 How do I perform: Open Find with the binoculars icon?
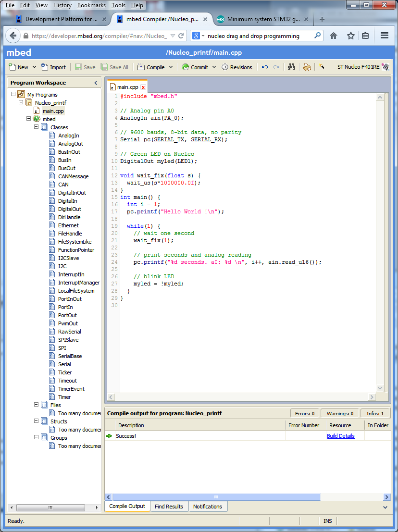291,67
